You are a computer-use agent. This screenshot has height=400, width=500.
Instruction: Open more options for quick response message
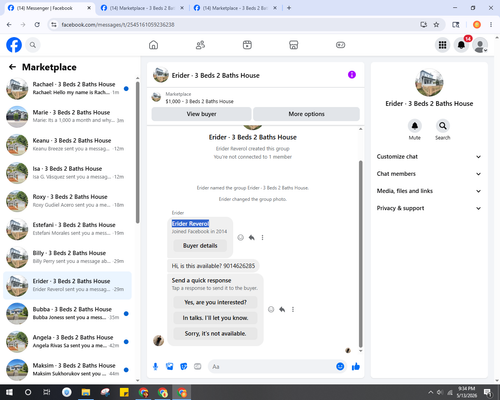click(293, 309)
